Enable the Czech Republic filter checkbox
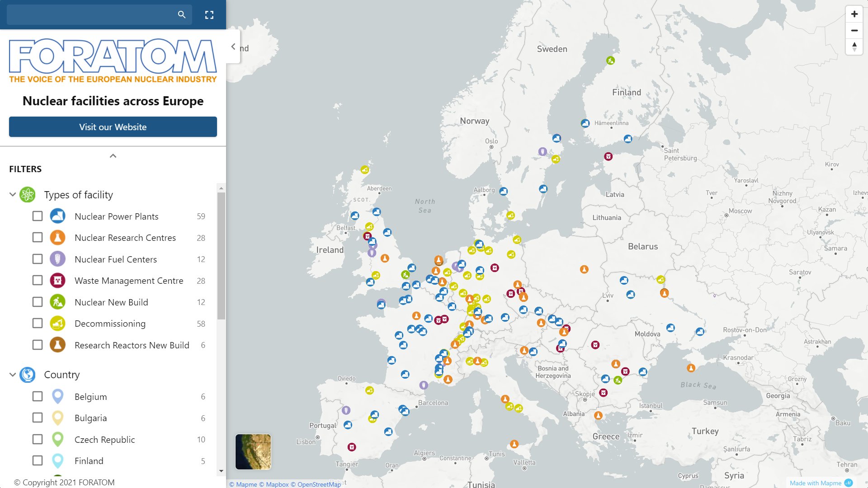The height and width of the screenshot is (488, 868). tap(37, 439)
